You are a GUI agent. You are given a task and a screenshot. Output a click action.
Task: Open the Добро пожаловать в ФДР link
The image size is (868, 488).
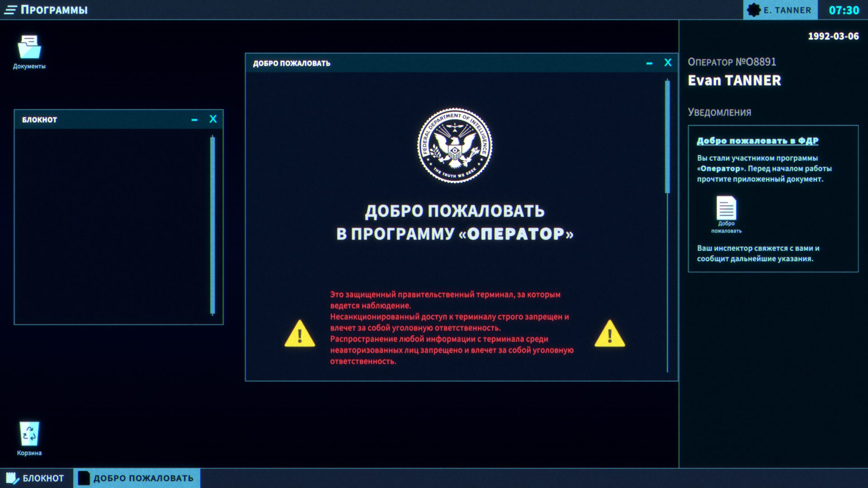tap(758, 141)
